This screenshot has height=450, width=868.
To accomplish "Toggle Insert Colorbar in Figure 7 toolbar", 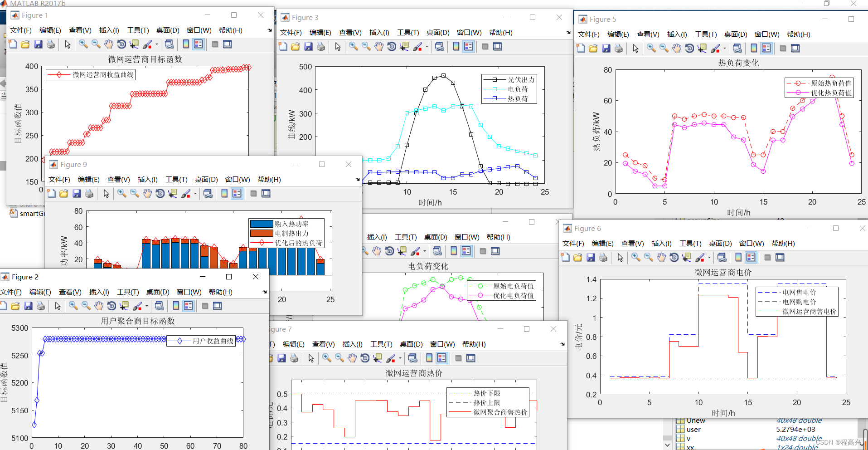I will [x=429, y=358].
